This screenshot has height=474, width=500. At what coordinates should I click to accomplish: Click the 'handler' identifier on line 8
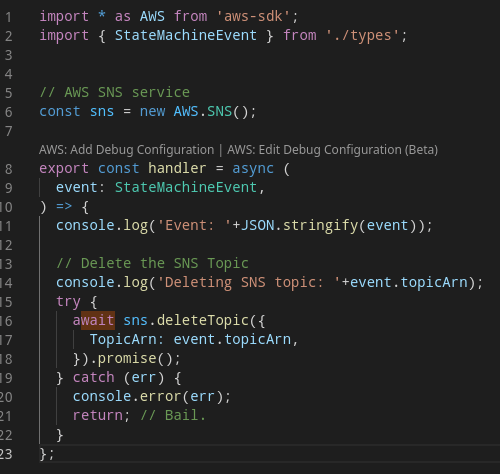(x=177, y=168)
